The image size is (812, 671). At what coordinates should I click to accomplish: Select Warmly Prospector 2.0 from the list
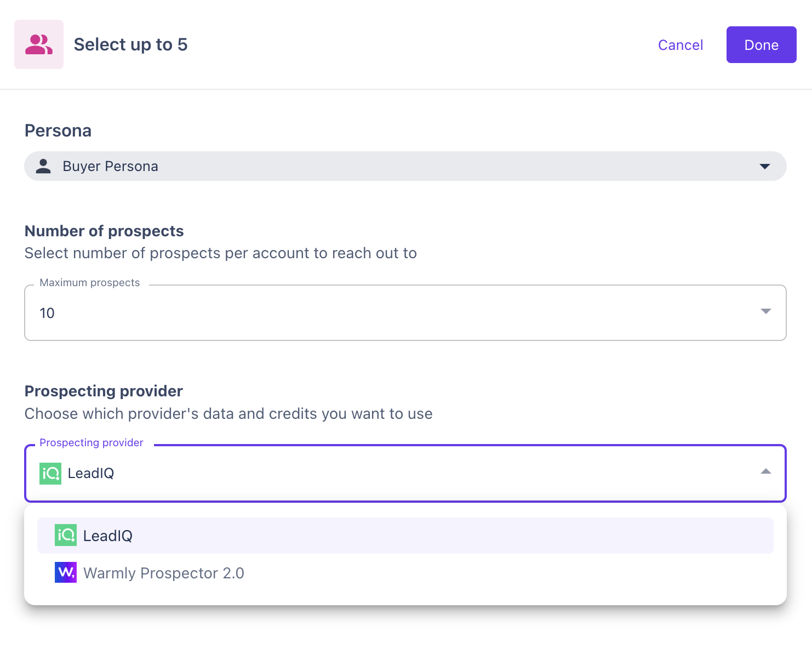pyautogui.click(x=163, y=573)
